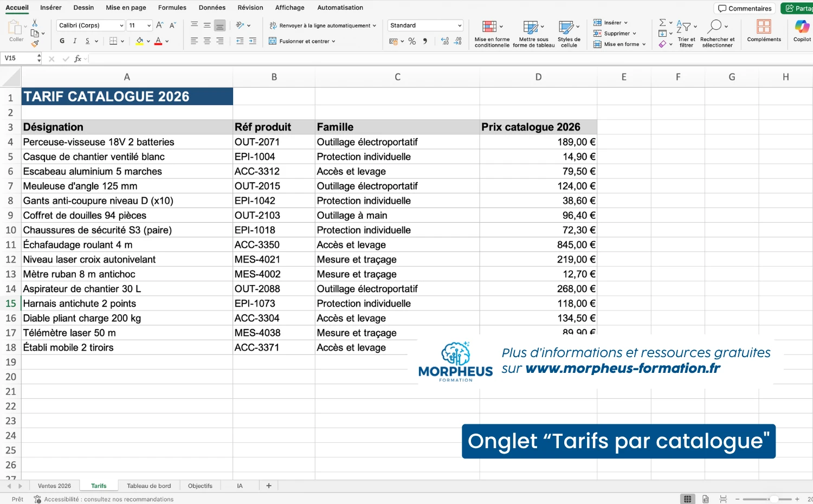Select column D header
The image size is (813, 504).
pyautogui.click(x=538, y=77)
